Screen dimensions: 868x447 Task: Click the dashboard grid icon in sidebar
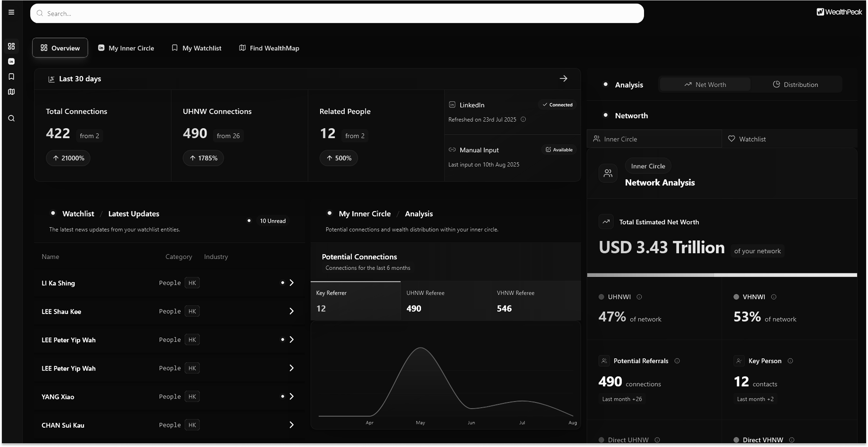[x=11, y=46]
